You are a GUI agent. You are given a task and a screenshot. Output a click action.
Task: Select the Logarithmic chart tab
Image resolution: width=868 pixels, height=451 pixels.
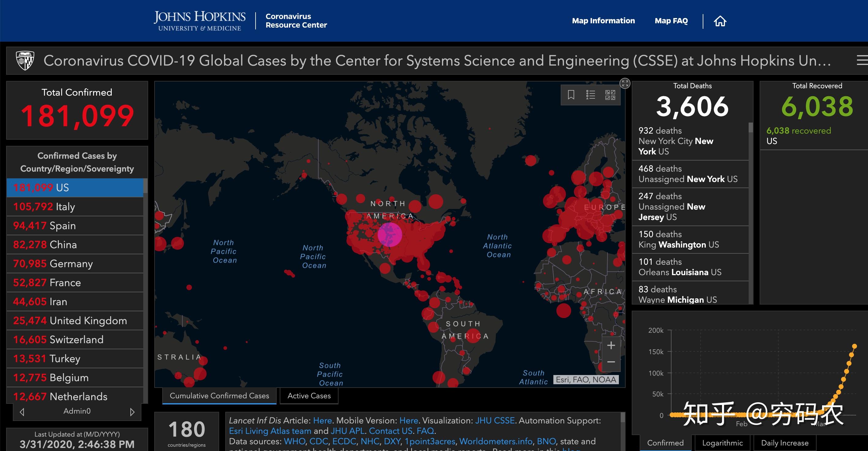pos(722,443)
